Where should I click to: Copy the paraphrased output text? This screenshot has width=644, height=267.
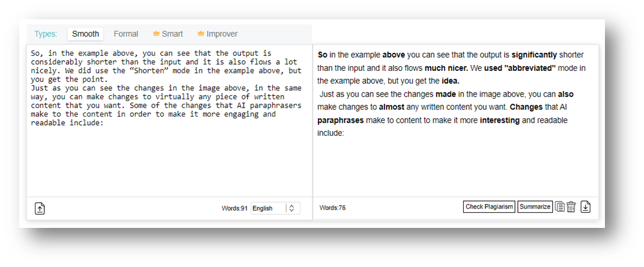(x=559, y=206)
